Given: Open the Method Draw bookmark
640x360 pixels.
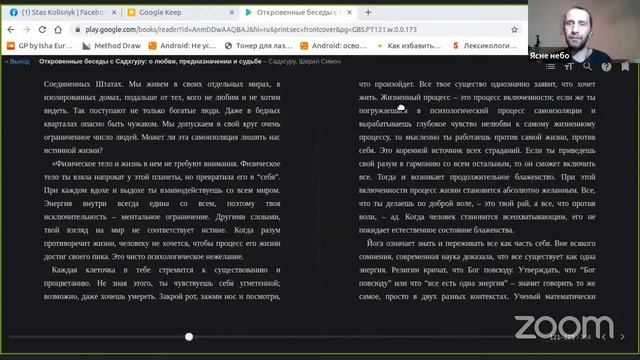Looking at the screenshot, I should click(111, 46).
